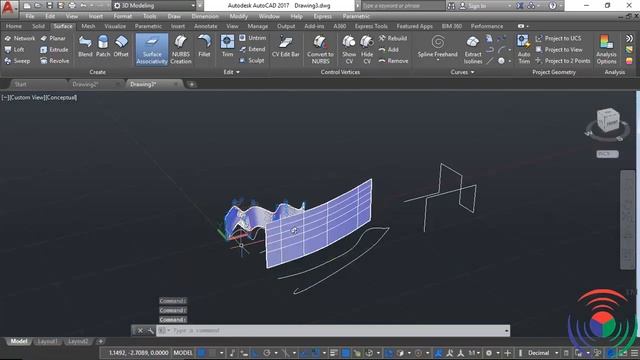
Task: Expand the Curves panel dropdown
Action: click(x=462, y=72)
